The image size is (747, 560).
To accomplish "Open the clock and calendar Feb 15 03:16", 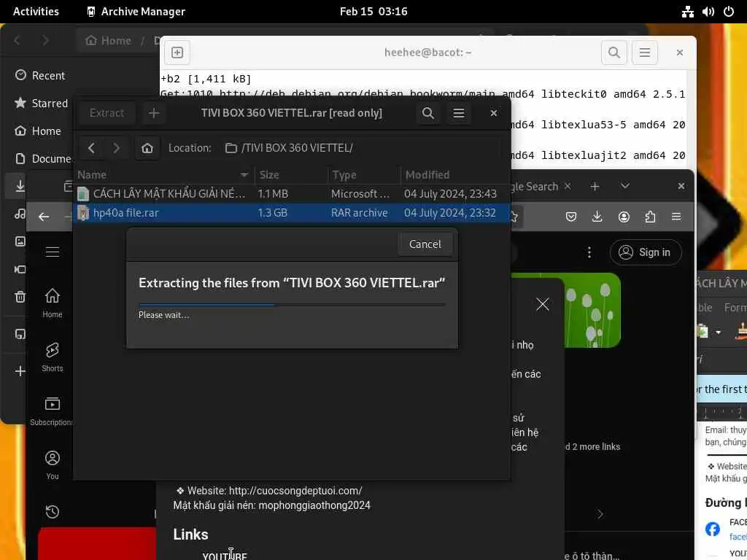I will point(373,12).
